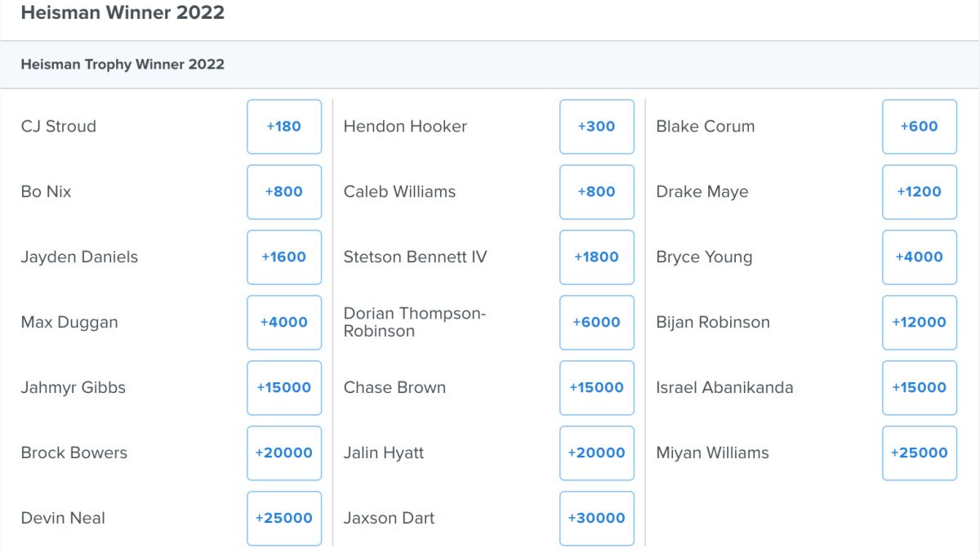Click Caleb Williams' +800 odds button
980x553 pixels.
(x=596, y=192)
